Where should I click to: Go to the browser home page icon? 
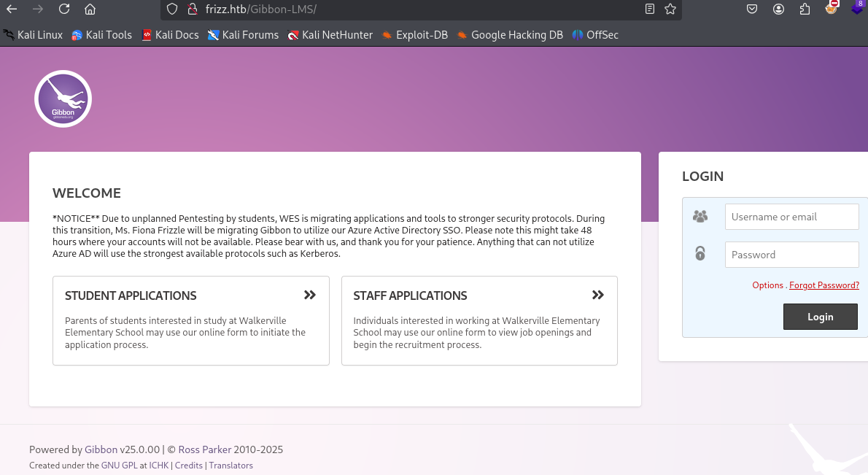click(90, 9)
